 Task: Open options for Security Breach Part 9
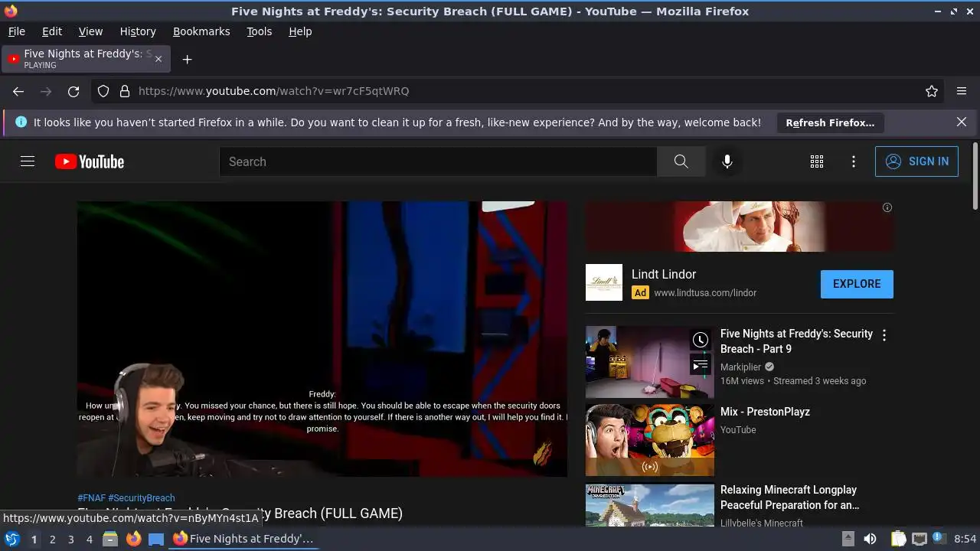click(884, 335)
